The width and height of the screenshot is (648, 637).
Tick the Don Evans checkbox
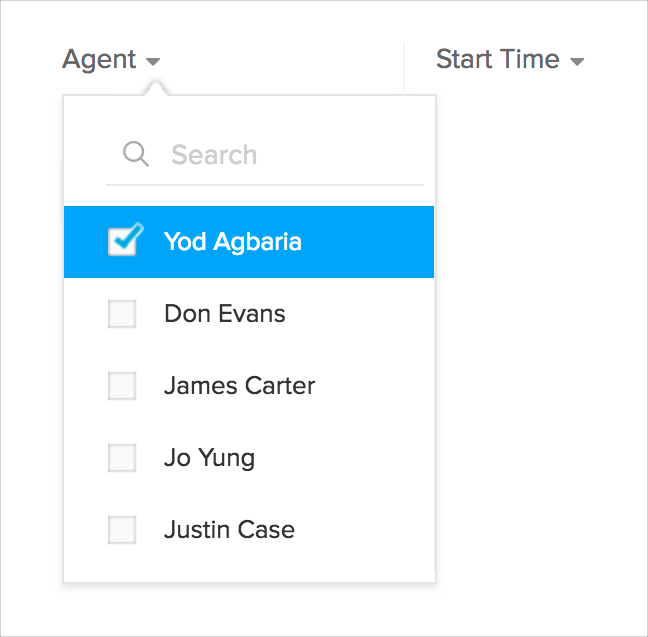122,314
